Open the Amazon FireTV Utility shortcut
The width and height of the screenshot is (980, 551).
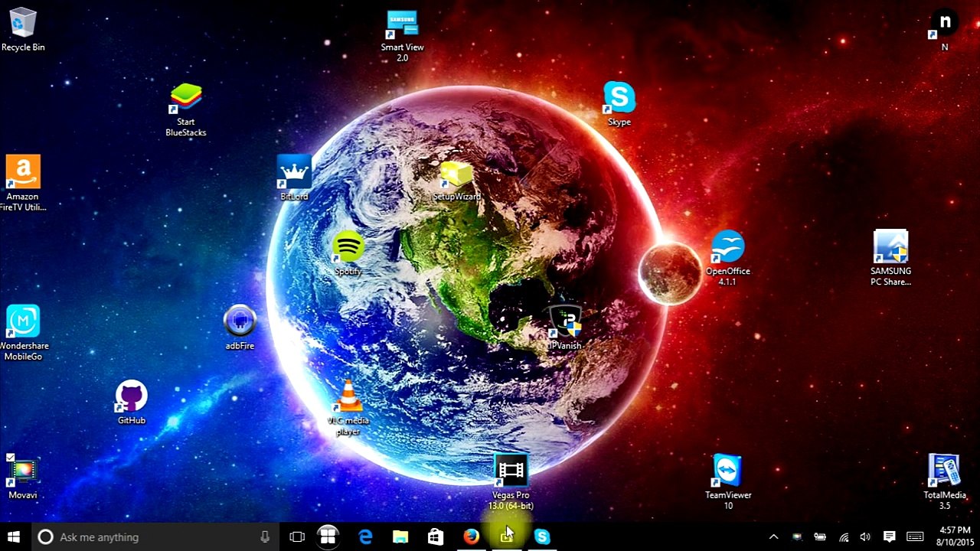point(23,184)
